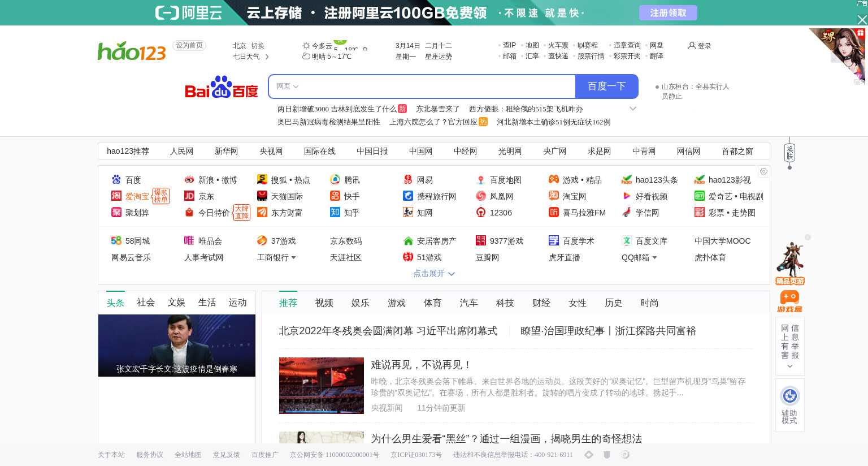Open the 凤凰网 icon
The width and height of the screenshot is (868, 466).
[481, 196]
